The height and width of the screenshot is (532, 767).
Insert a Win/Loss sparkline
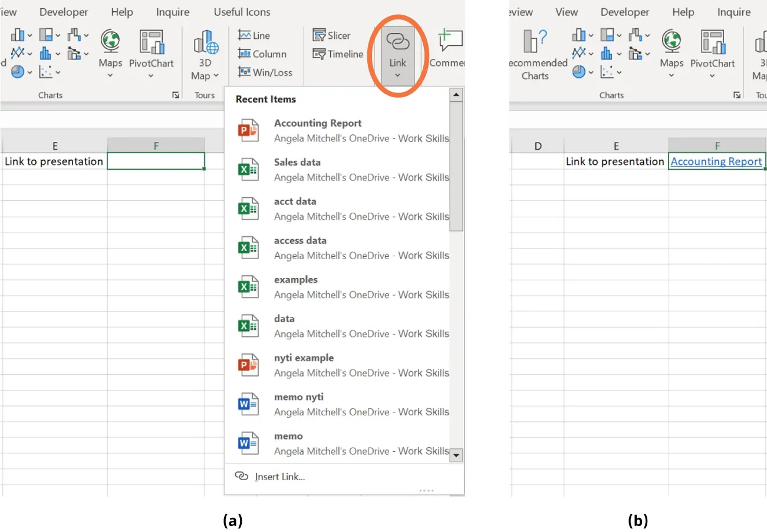tap(265, 72)
